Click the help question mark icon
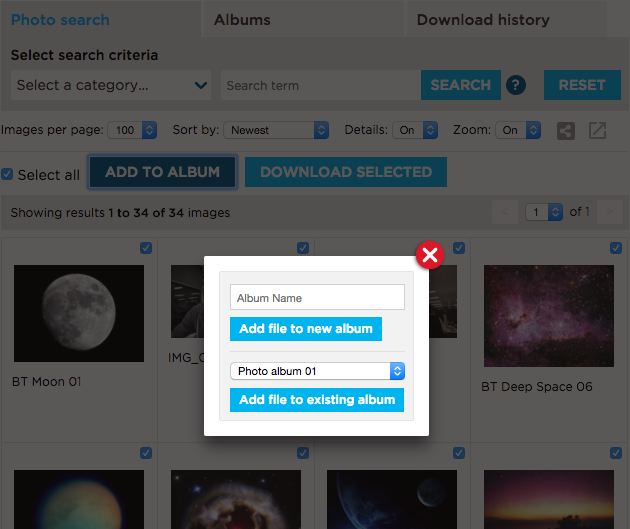 [x=516, y=86]
